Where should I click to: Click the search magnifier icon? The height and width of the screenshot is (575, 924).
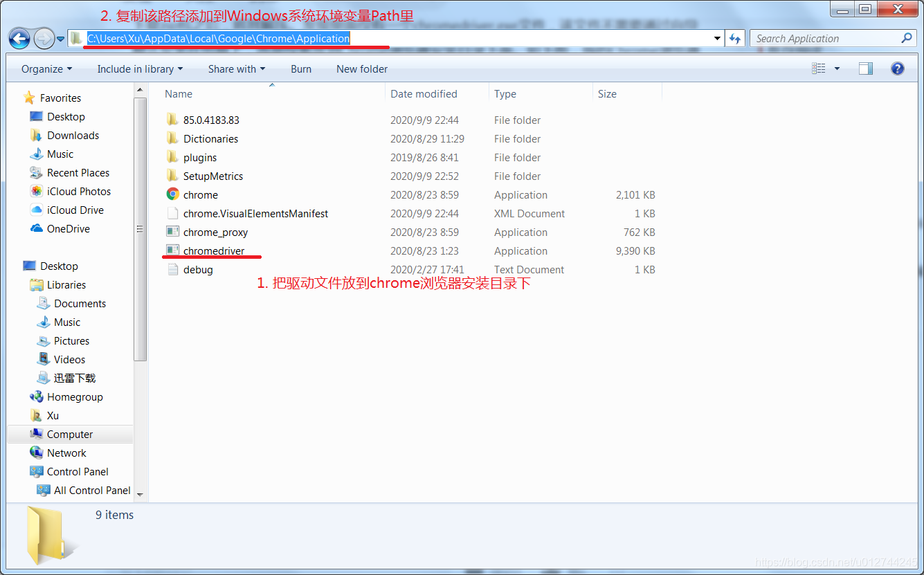pos(907,38)
